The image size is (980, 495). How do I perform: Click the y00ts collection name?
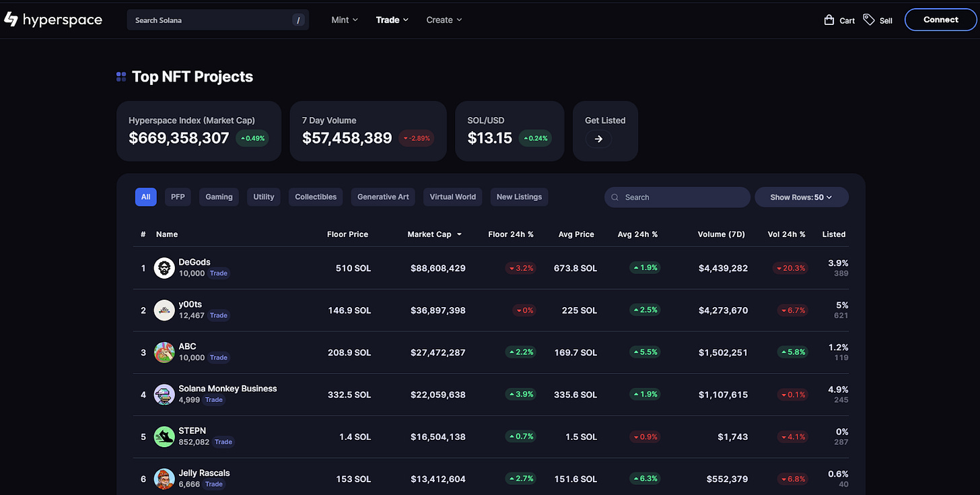click(x=190, y=304)
